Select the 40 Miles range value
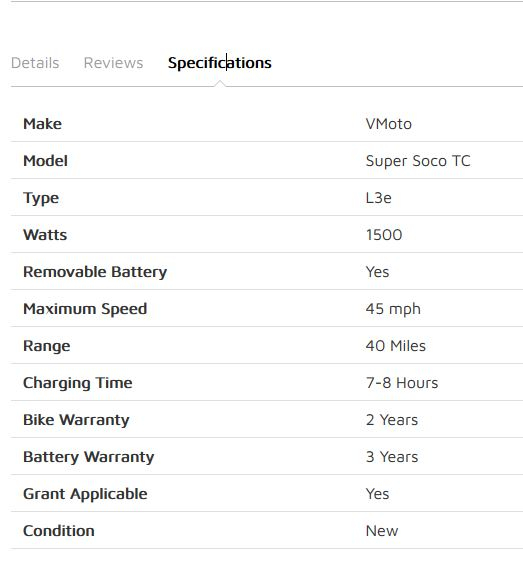The width and height of the screenshot is (523, 578). pos(396,346)
